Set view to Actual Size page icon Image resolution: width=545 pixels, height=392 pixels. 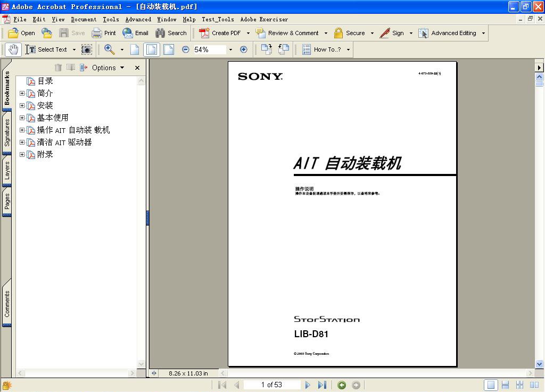tap(135, 49)
